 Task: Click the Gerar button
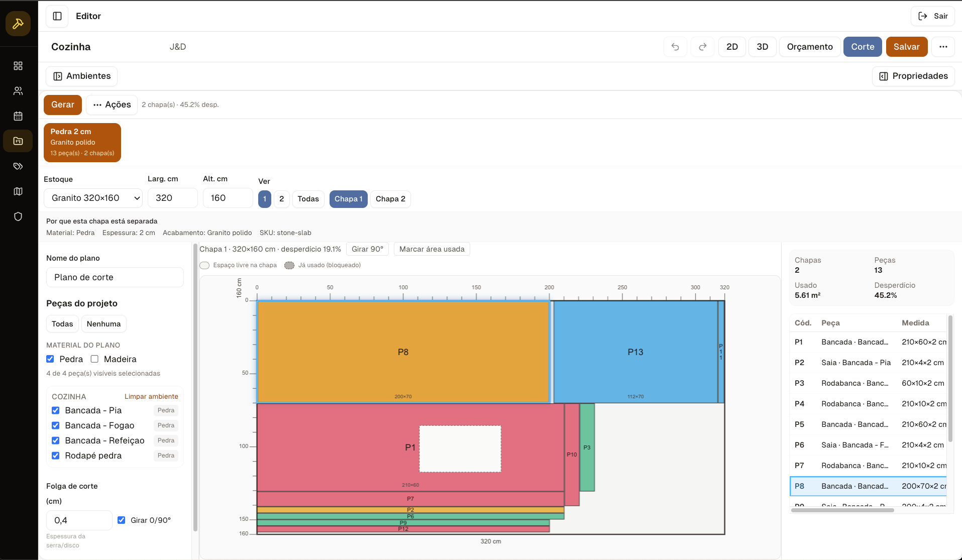tap(63, 104)
